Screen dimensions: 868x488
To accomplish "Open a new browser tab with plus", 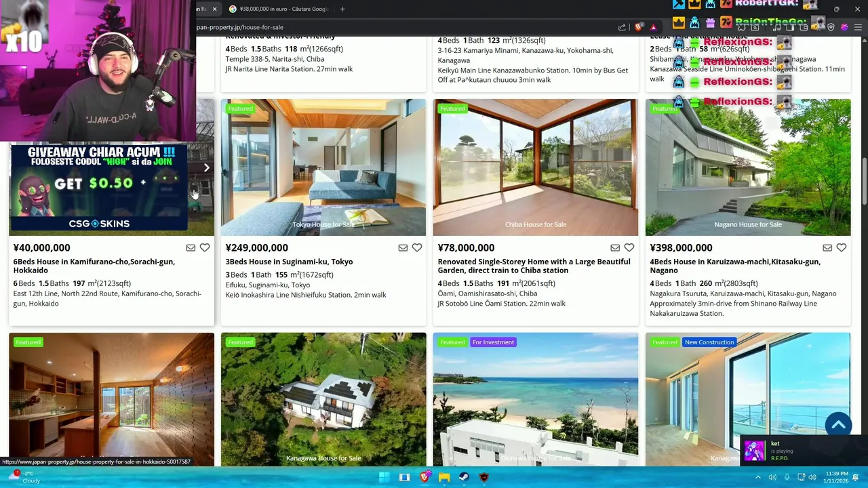I will click(342, 9).
